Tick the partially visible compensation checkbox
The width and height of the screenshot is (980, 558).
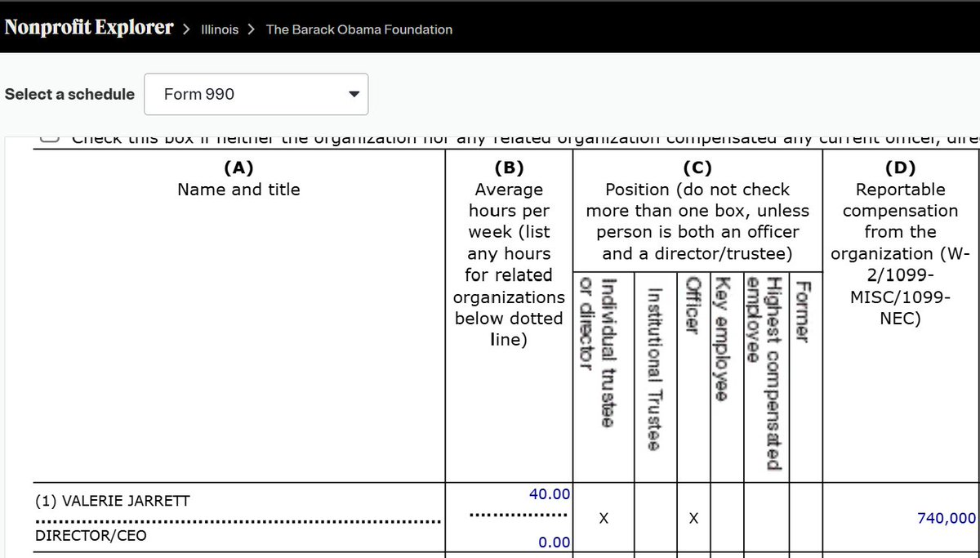pos(51,139)
